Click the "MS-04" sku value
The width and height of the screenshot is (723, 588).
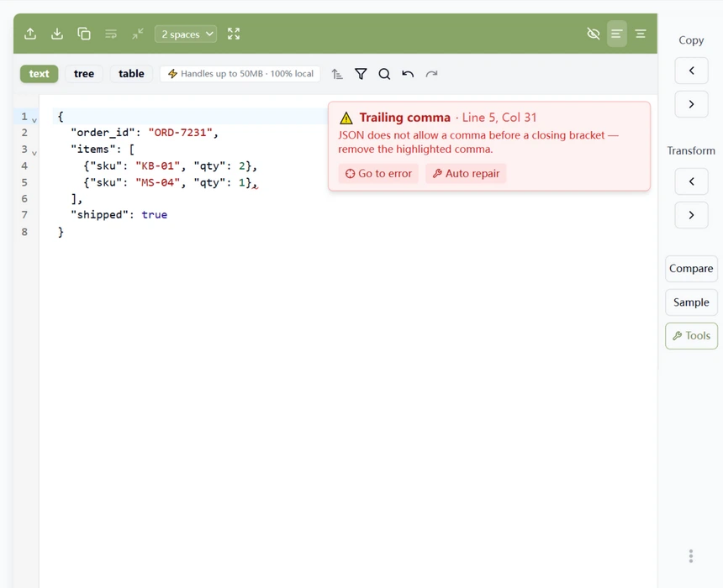(158, 182)
